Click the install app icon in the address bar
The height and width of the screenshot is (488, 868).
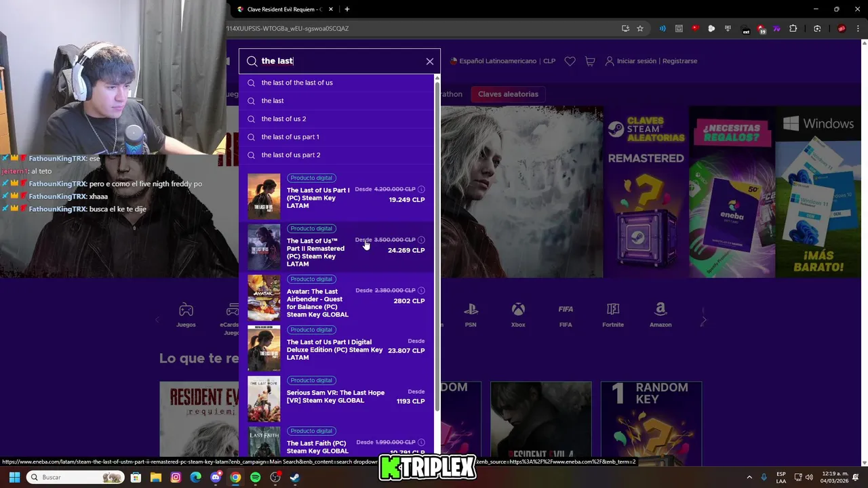625,28
